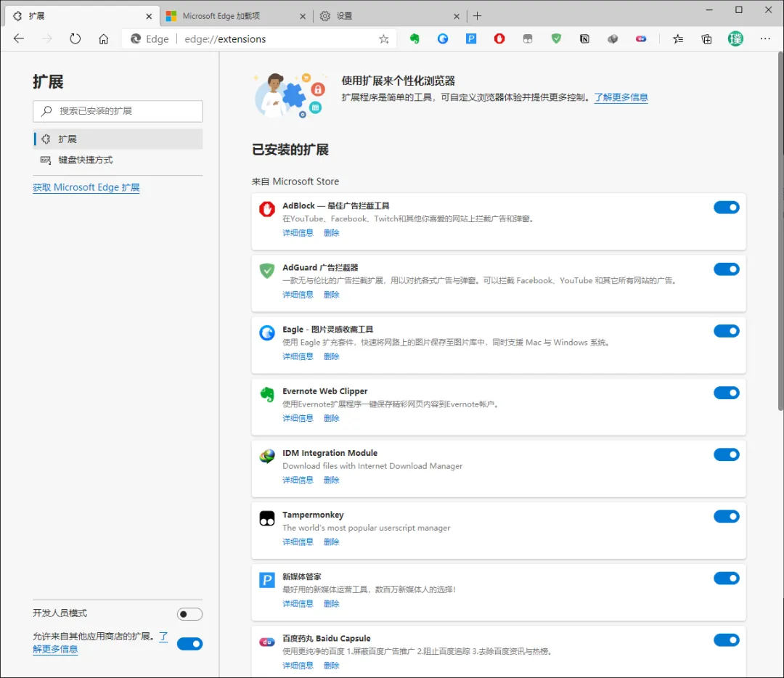784x678 pixels.
Task: Open AdBlock 详细信息 link
Action: [298, 232]
